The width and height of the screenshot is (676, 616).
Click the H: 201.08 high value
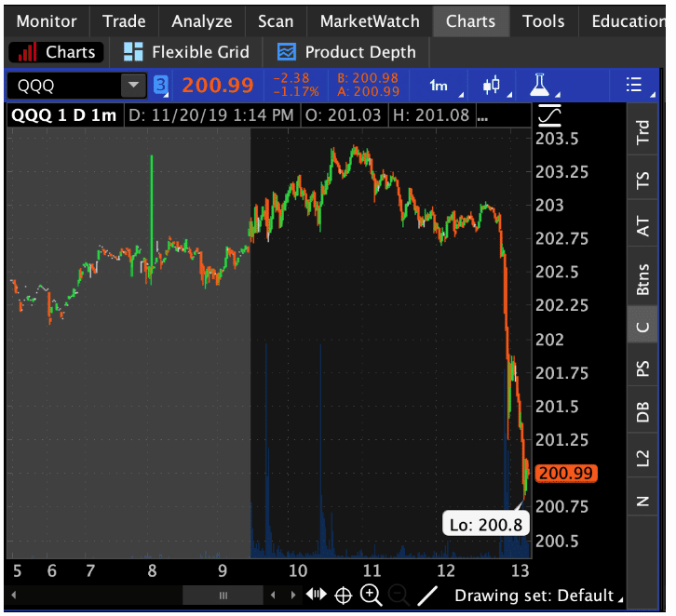[431, 115]
